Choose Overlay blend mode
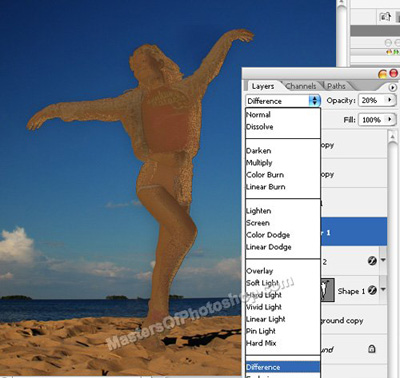Image resolution: width=400 pixels, height=378 pixels. [x=260, y=271]
